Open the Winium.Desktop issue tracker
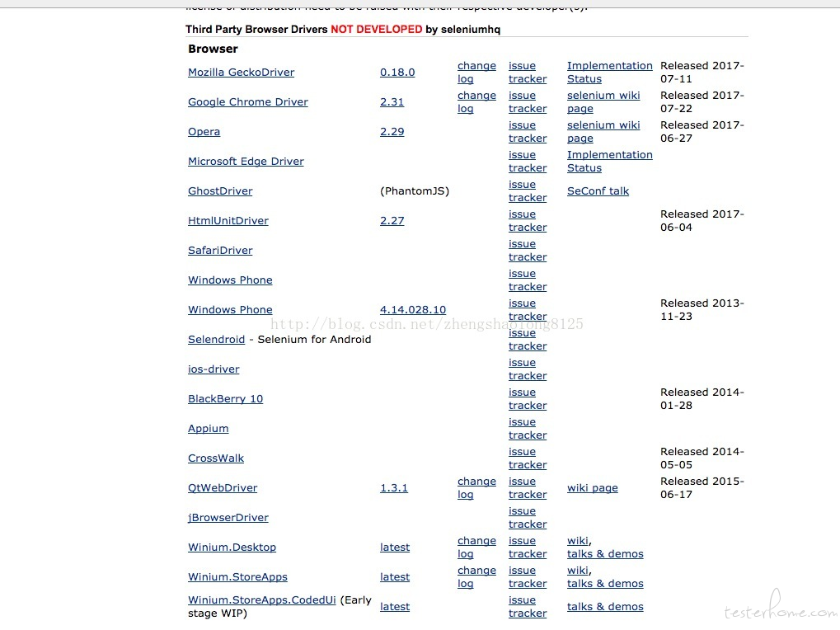The image size is (840, 630). (x=528, y=548)
